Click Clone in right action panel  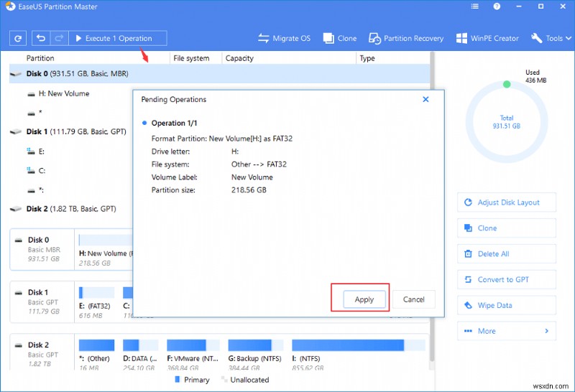click(507, 228)
